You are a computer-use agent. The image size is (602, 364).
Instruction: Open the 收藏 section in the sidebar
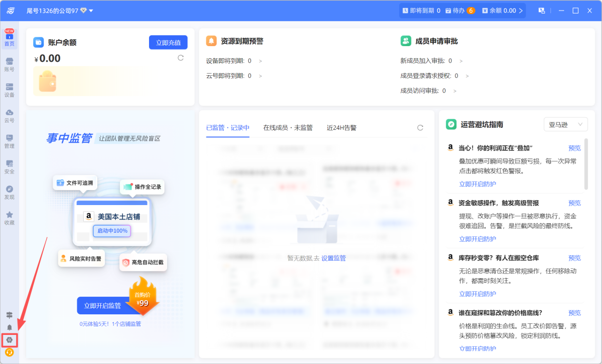[x=10, y=218]
